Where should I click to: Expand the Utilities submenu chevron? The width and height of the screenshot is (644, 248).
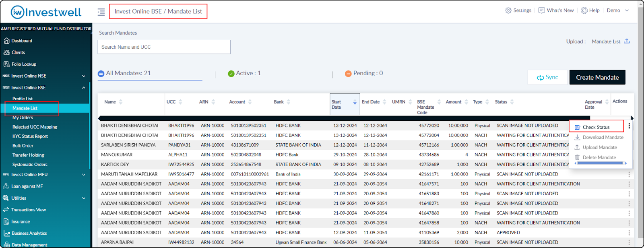tap(84, 198)
